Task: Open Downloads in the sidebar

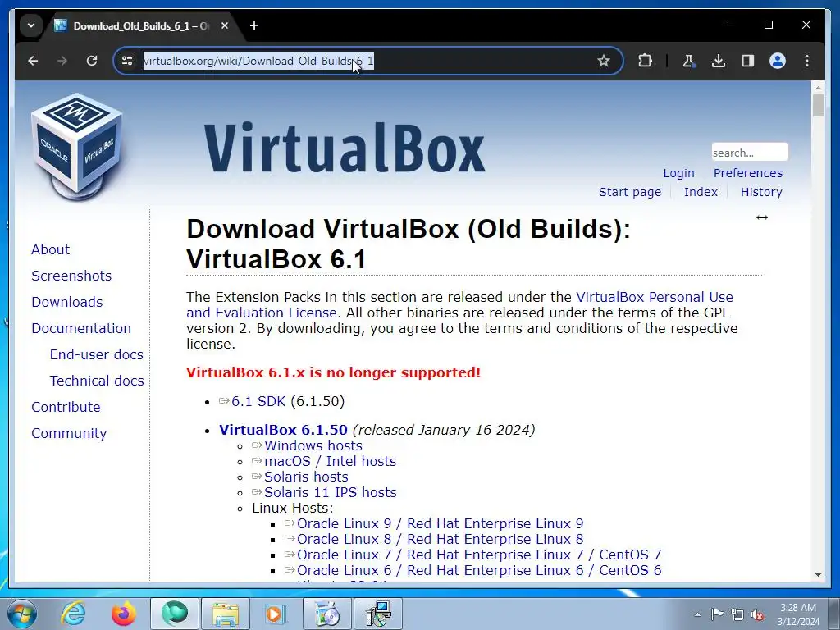Action: click(x=67, y=302)
